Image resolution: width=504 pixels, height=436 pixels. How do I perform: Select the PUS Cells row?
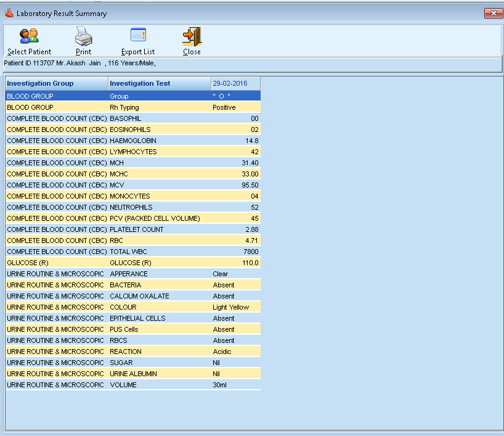[133, 329]
